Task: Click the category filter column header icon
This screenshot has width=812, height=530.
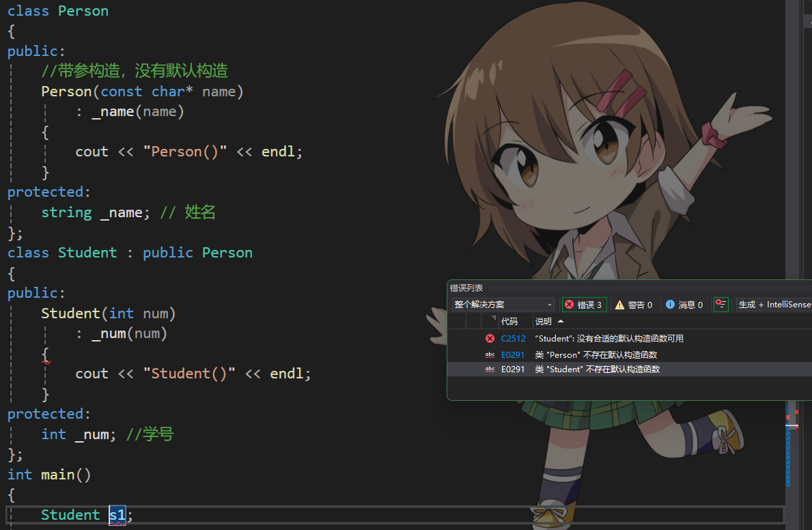Action: pyautogui.click(x=493, y=319)
